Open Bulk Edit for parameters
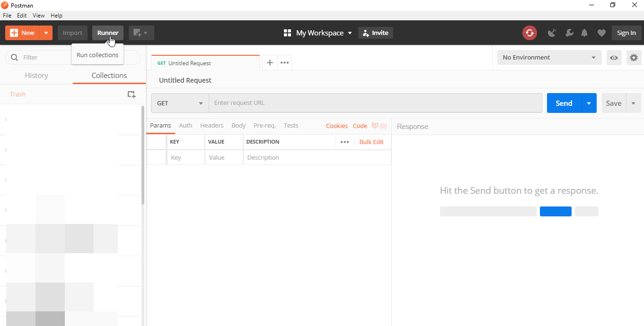The image size is (644, 326). click(371, 142)
